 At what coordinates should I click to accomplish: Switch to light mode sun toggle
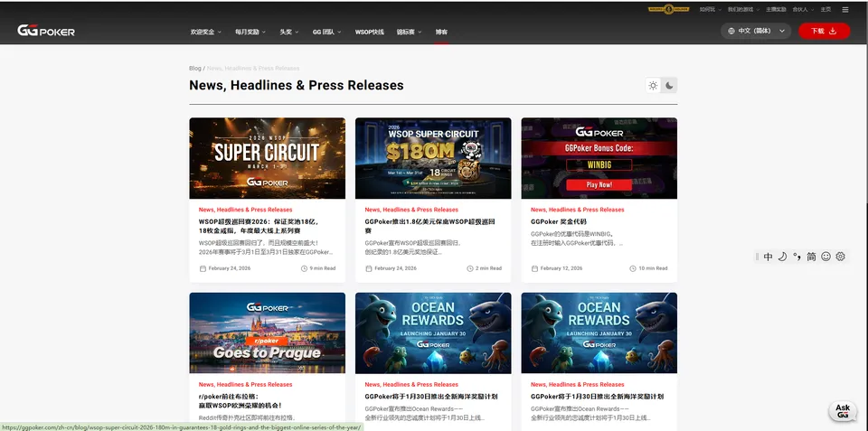[x=653, y=85]
